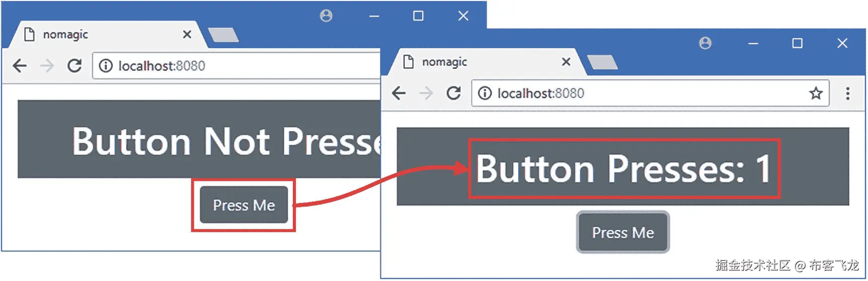The width and height of the screenshot is (868, 281).
Task: Go forward in the left browser window
Action: (47, 66)
